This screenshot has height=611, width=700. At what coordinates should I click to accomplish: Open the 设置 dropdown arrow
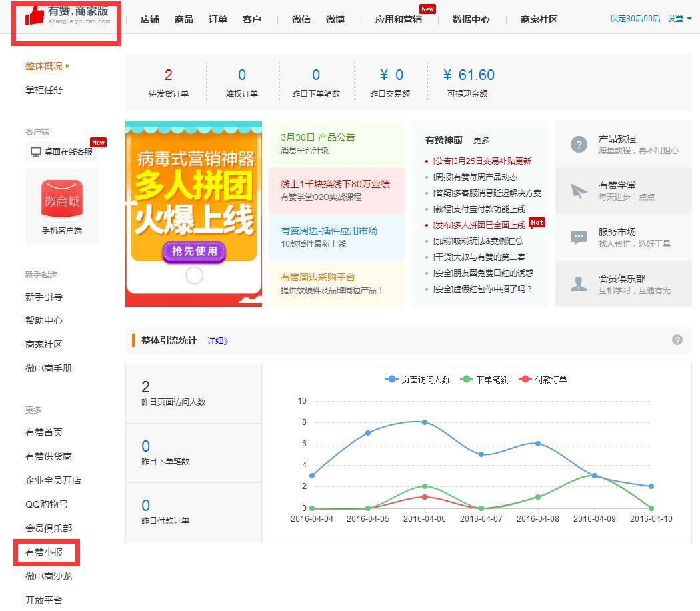689,19
